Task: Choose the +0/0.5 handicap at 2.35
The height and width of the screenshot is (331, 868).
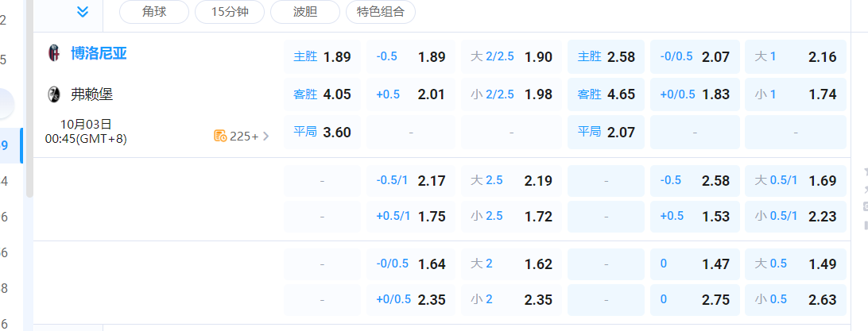Action: [411, 300]
